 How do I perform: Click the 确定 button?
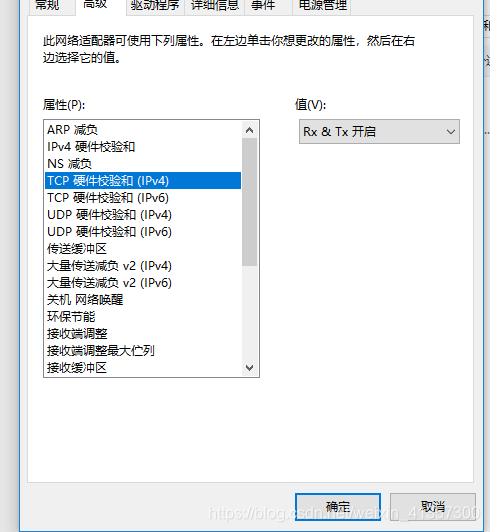[x=338, y=507]
